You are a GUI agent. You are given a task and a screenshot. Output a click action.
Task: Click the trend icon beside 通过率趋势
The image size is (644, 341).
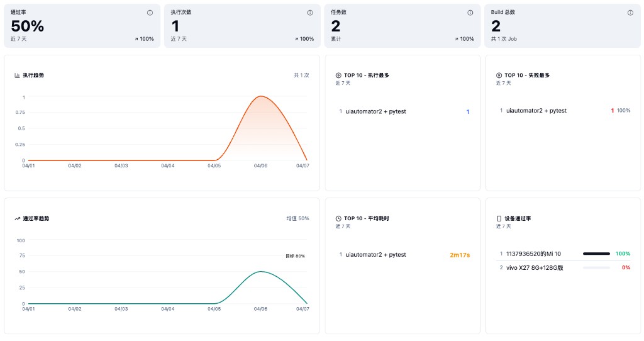coord(18,219)
